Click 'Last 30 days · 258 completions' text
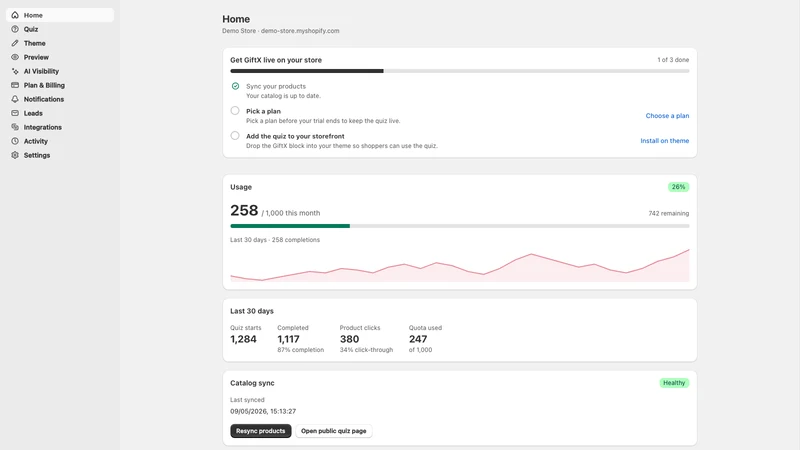This screenshot has width=800, height=450. click(275, 240)
